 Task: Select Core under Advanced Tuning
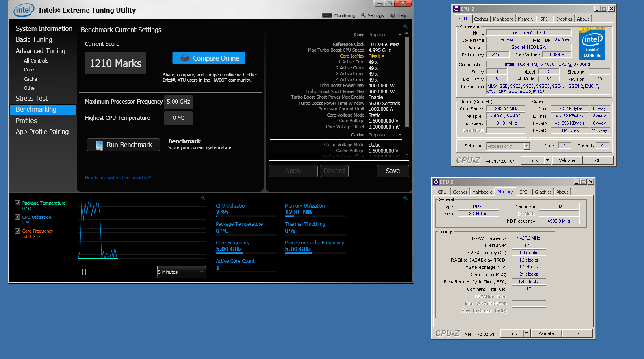(x=29, y=70)
